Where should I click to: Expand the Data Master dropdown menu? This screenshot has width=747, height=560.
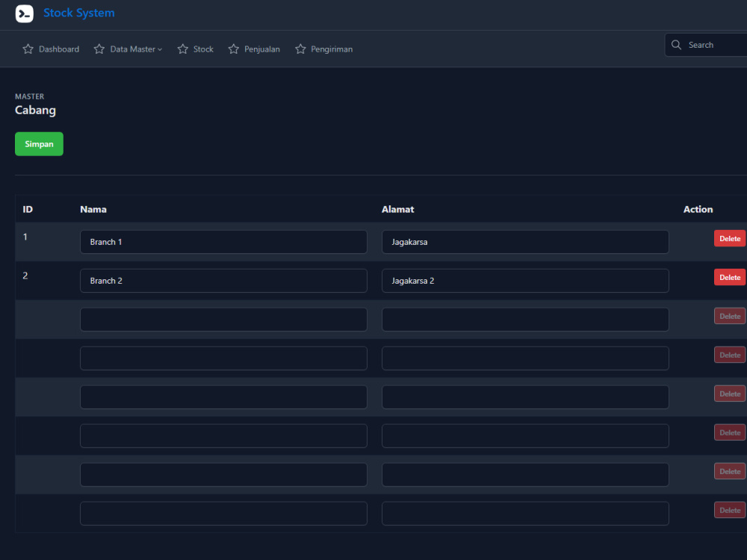128,49
